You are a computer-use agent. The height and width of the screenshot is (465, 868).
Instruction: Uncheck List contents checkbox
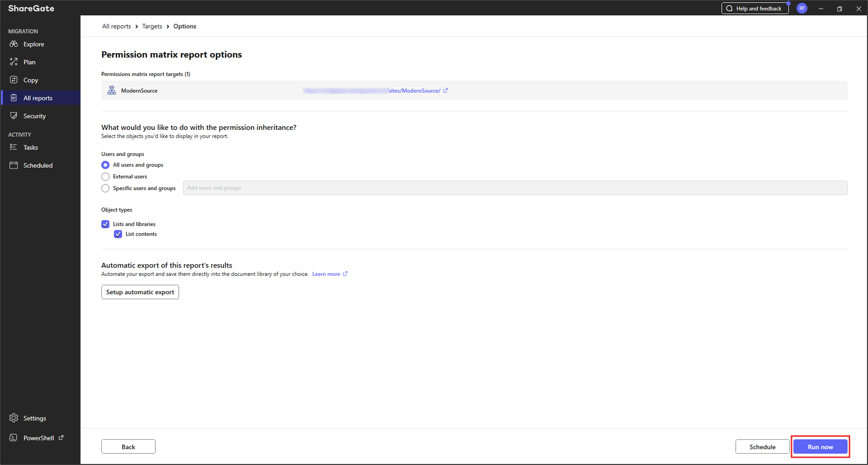coord(118,234)
